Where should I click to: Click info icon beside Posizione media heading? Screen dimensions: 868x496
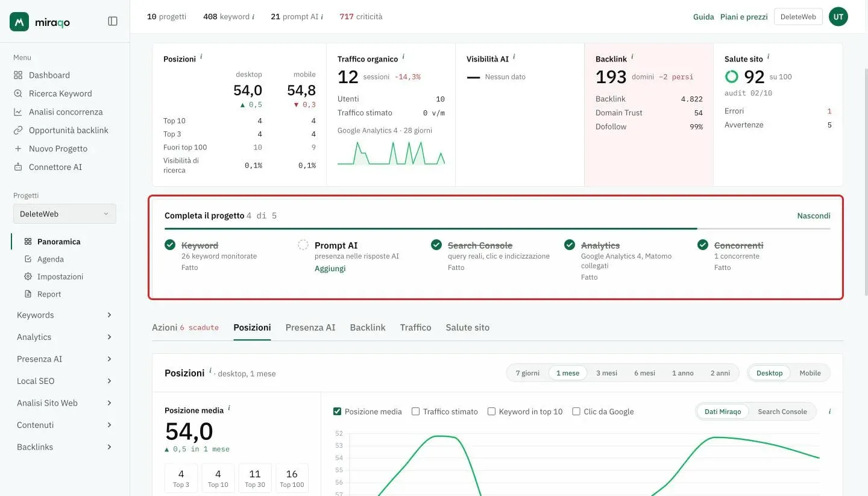click(229, 409)
